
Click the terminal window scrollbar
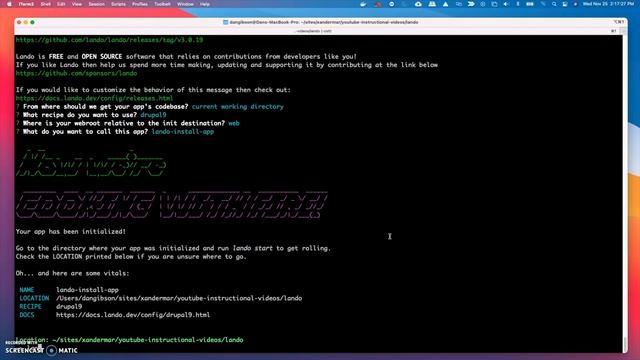coord(624,344)
